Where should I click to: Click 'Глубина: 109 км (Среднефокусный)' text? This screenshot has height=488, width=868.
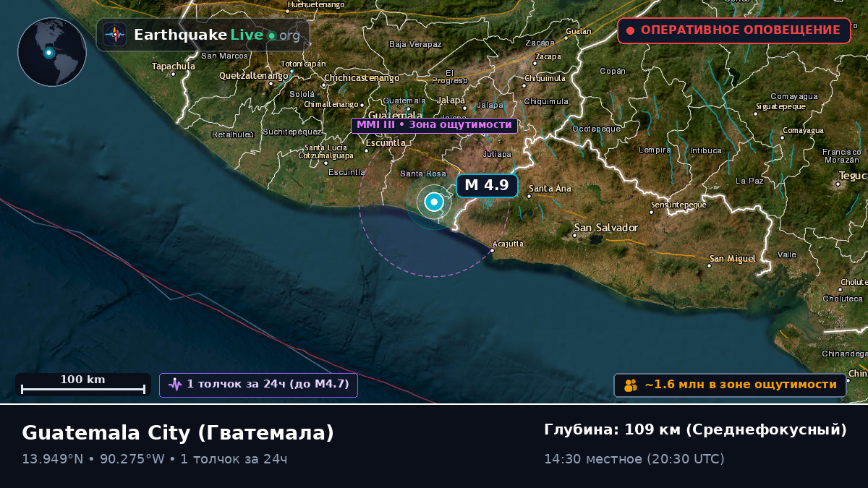(695, 430)
